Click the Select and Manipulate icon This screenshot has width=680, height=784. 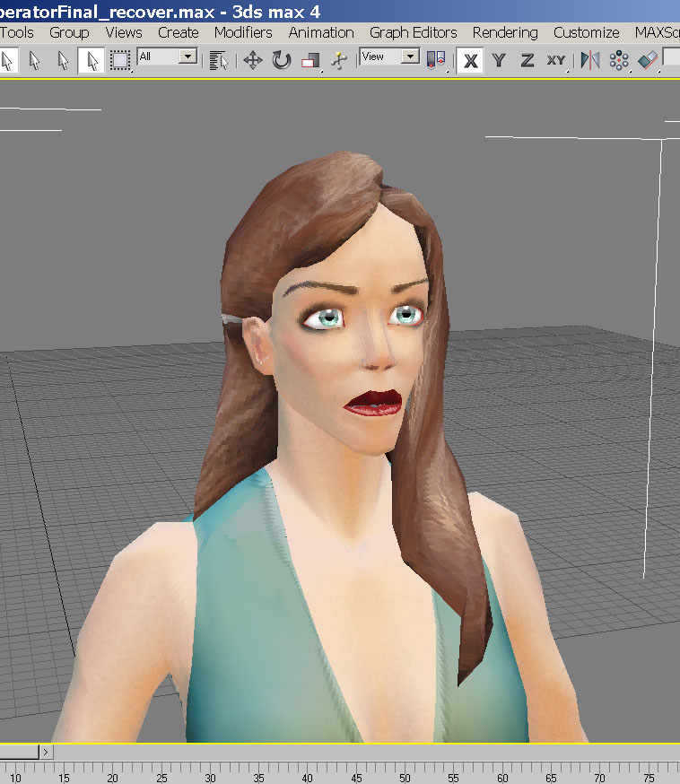coord(338,60)
